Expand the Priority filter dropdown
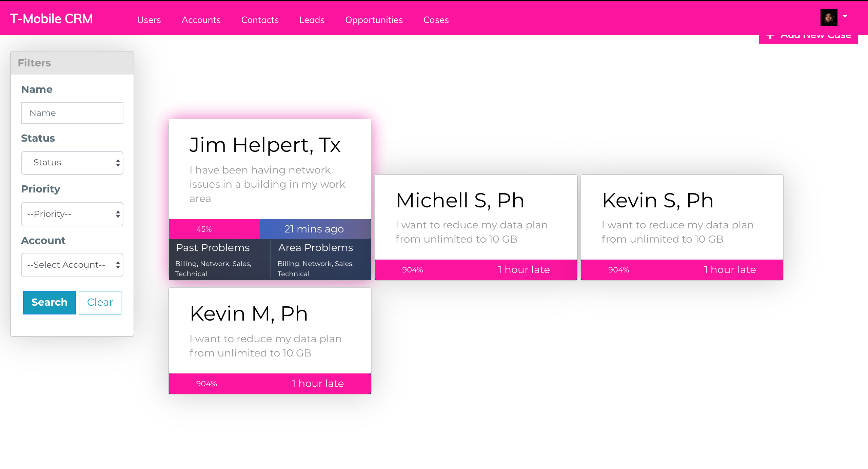868x469 pixels. click(72, 214)
